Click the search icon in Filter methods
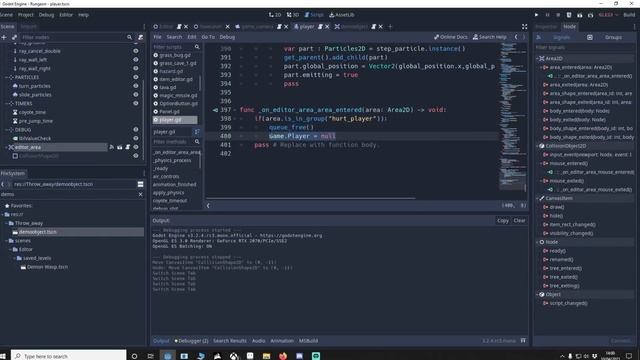This screenshot has height=360, width=640. [x=197, y=142]
